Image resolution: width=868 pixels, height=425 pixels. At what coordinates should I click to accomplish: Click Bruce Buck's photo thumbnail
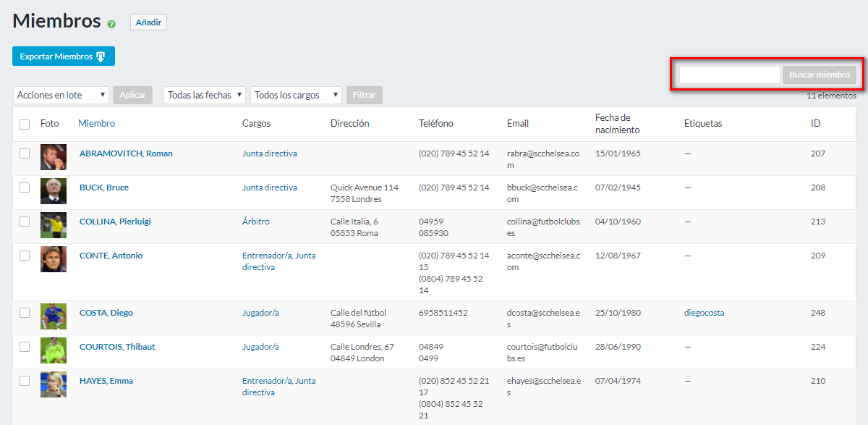[x=54, y=191]
